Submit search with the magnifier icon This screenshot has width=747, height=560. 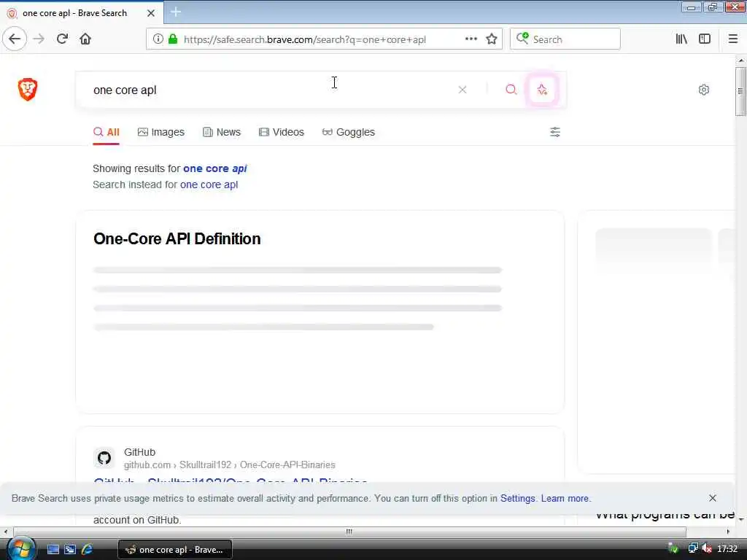[x=511, y=90]
